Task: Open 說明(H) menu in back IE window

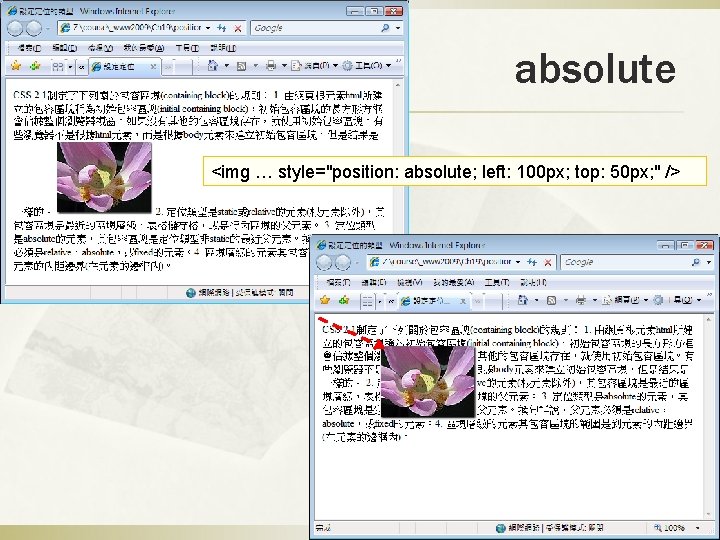Action: tap(223, 48)
